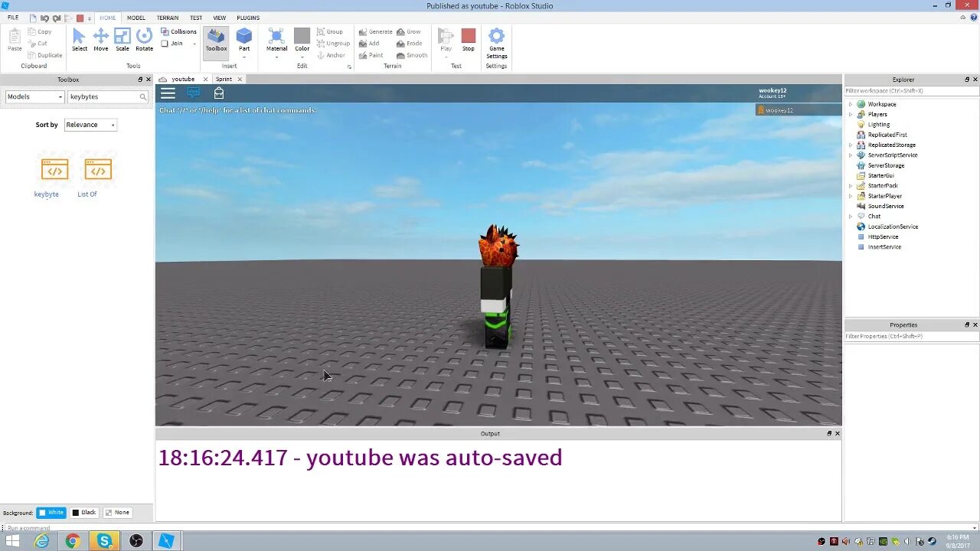980x551 pixels.
Task: Click the Explorer filter workspace field
Action: pos(911,91)
